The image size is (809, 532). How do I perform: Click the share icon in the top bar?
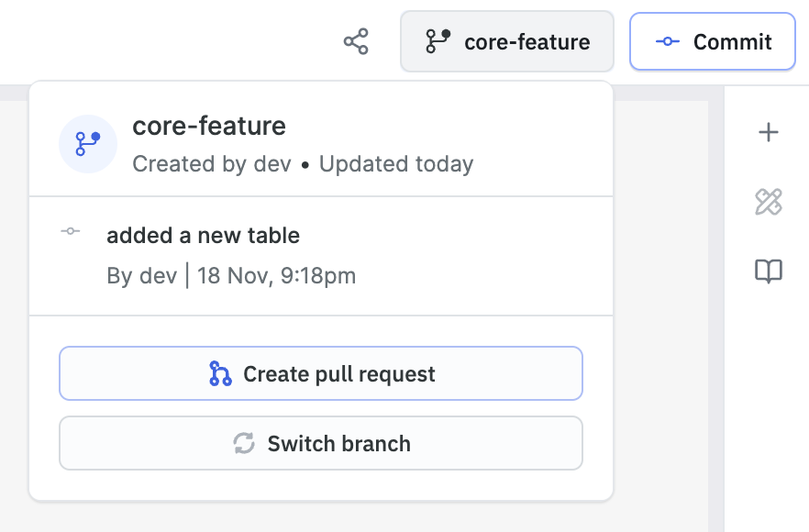(356, 42)
